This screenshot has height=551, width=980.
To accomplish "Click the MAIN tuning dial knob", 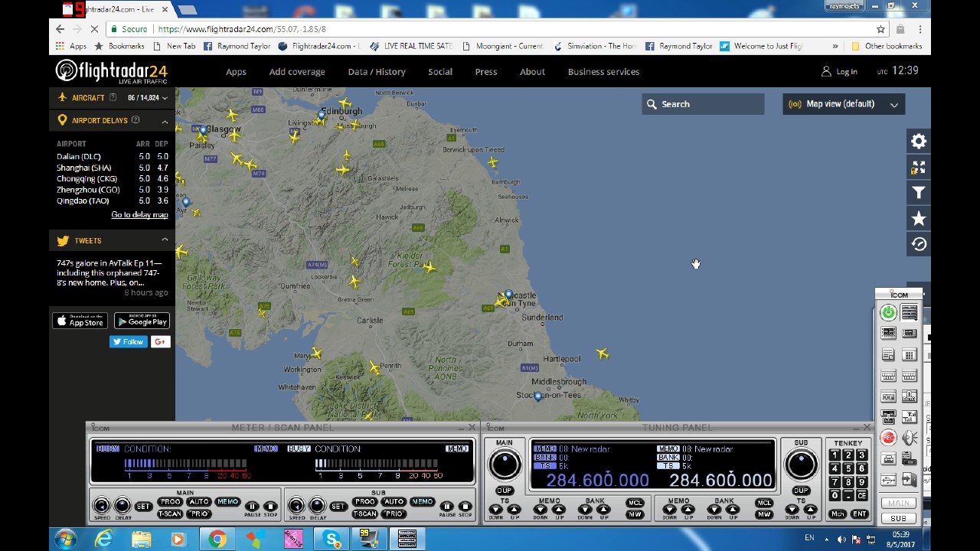I will (x=505, y=463).
